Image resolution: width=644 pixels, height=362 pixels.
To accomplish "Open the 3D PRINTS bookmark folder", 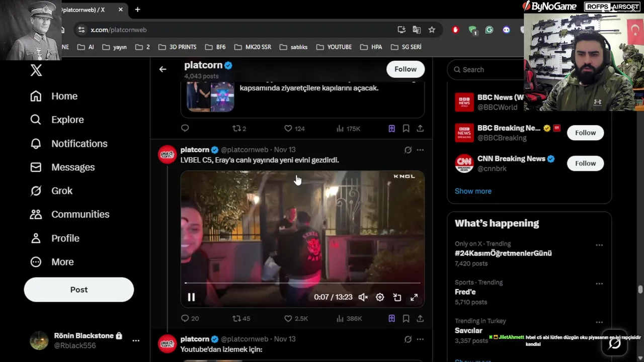I will click(x=177, y=47).
